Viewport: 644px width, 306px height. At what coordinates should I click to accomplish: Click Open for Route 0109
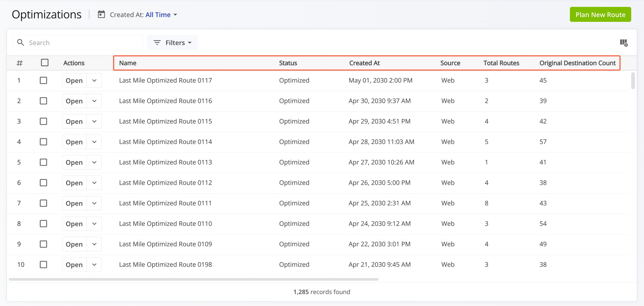[x=74, y=244]
